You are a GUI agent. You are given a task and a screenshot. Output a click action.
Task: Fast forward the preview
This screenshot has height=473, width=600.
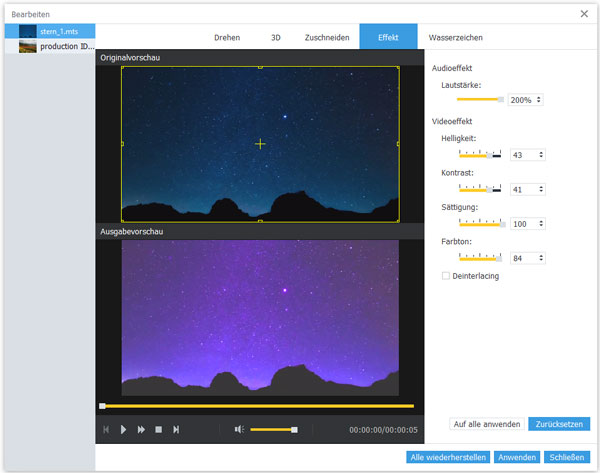(141, 429)
